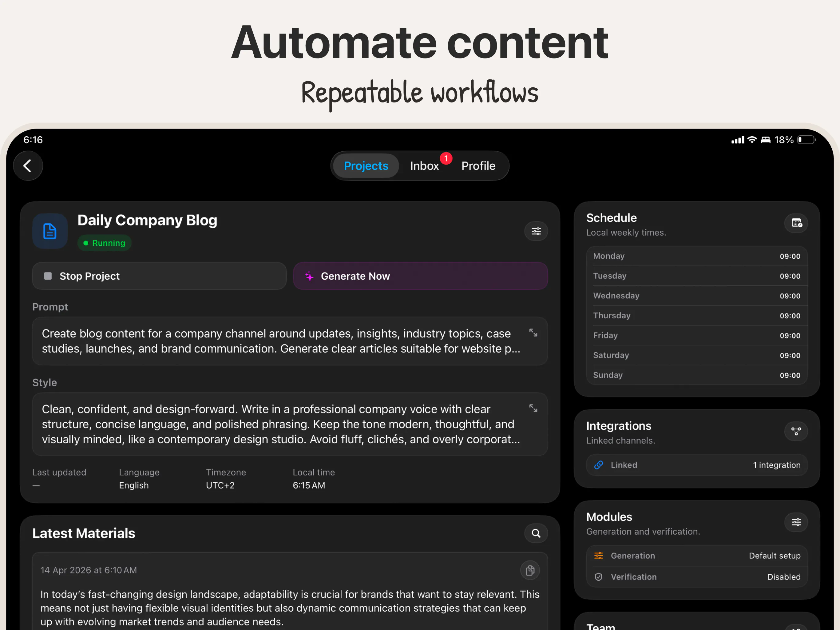Edit schedule via calendar icon
Viewport: 840px width, 630px height.
click(x=796, y=223)
